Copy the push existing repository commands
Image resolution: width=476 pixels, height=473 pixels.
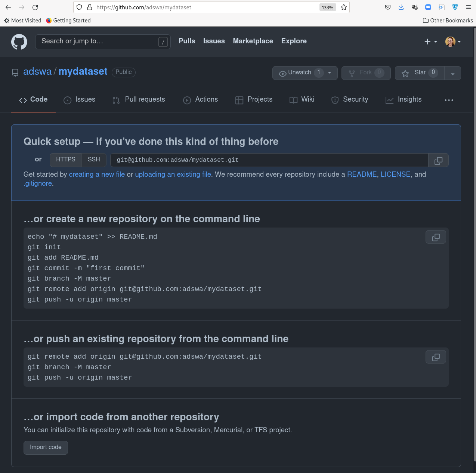436,357
